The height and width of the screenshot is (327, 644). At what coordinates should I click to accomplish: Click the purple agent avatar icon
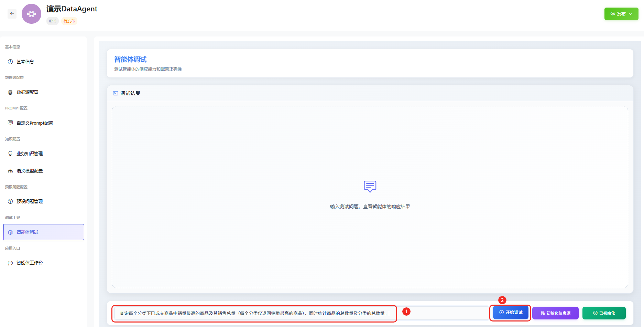click(x=31, y=14)
